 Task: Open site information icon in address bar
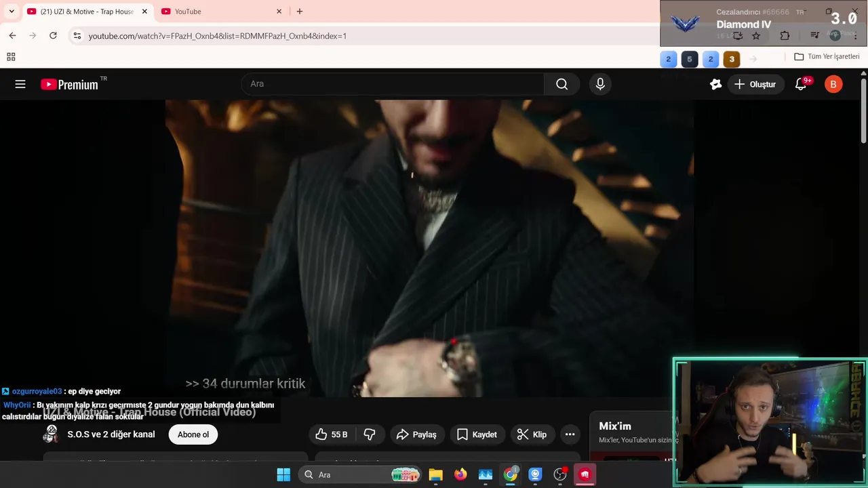[x=77, y=35]
